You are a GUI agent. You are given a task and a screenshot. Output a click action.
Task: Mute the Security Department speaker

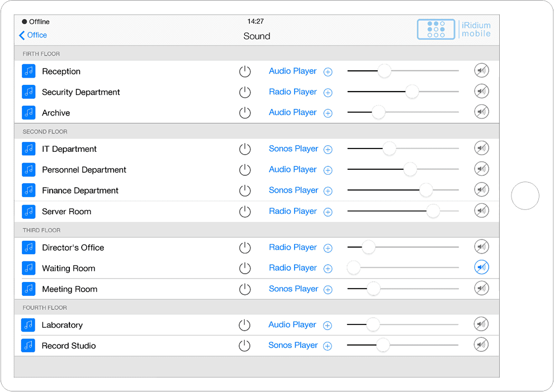coord(481,92)
